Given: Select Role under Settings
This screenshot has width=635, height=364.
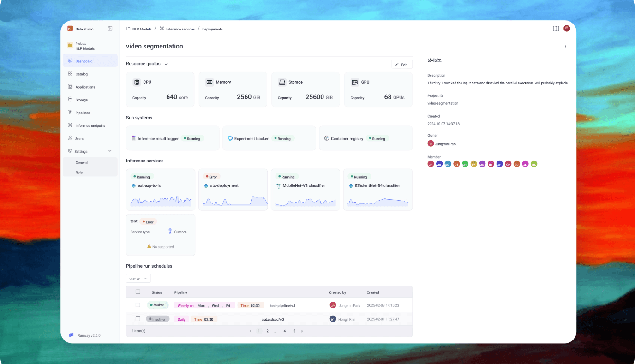Looking at the screenshot, I should 79,173.
